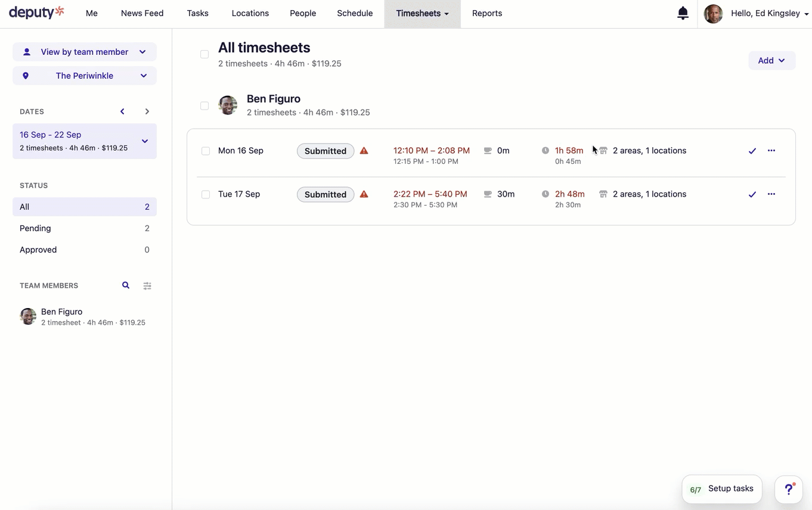812x510 pixels.
Task: Expand the 16 Sep - 22 Sep date picker
Action: (x=85, y=141)
